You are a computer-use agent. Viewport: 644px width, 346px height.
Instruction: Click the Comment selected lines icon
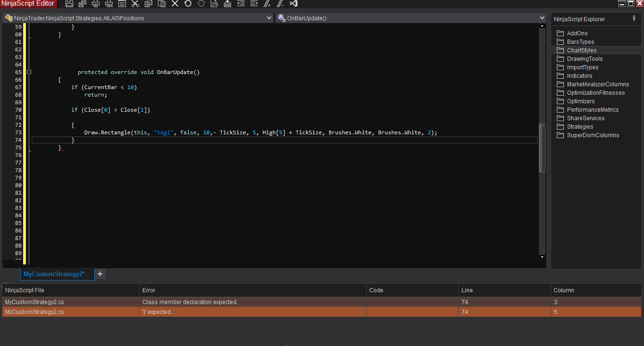[267, 4]
